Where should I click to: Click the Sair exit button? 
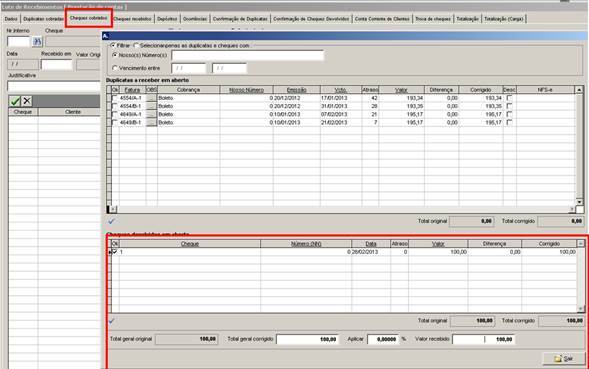coord(564,358)
